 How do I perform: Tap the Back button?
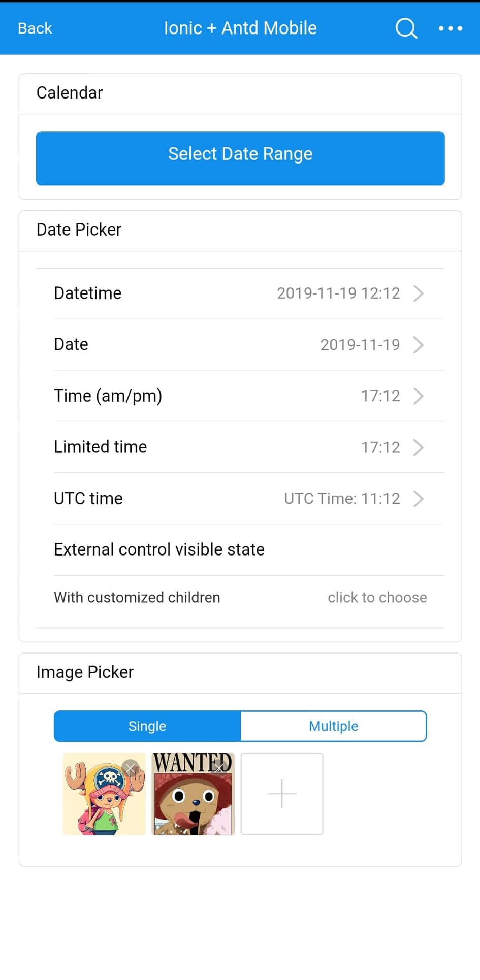35,28
